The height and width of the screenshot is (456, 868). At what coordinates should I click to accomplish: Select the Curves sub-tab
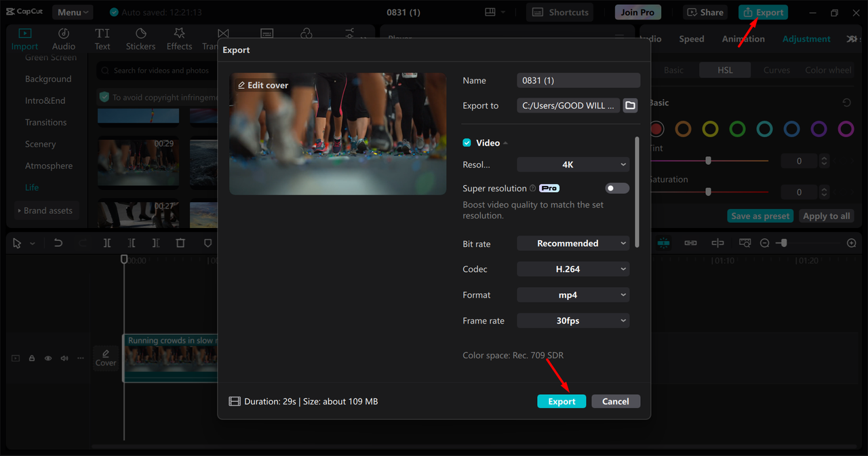point(776,70)
